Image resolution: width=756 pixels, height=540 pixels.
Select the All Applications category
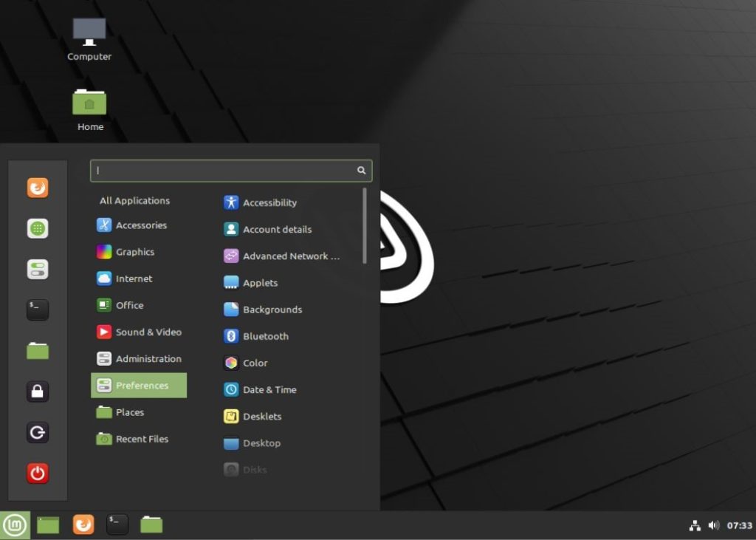134,201
